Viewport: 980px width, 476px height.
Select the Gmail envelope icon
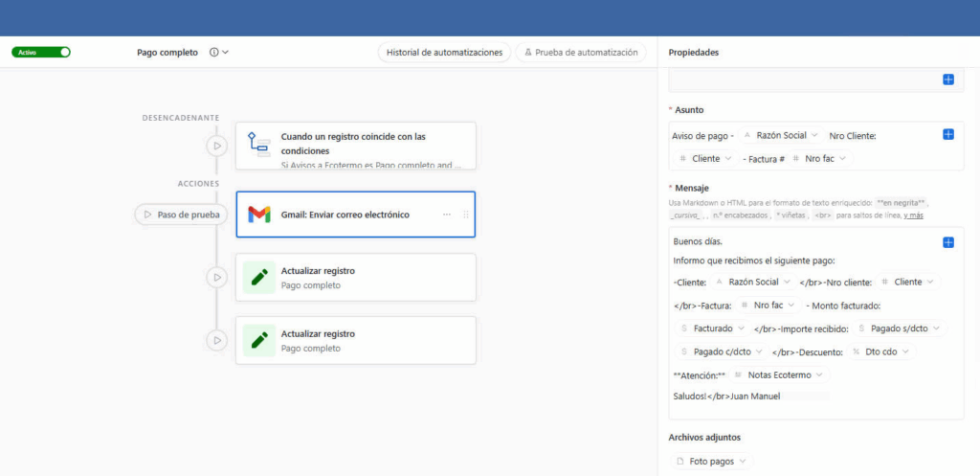point(258,215)
